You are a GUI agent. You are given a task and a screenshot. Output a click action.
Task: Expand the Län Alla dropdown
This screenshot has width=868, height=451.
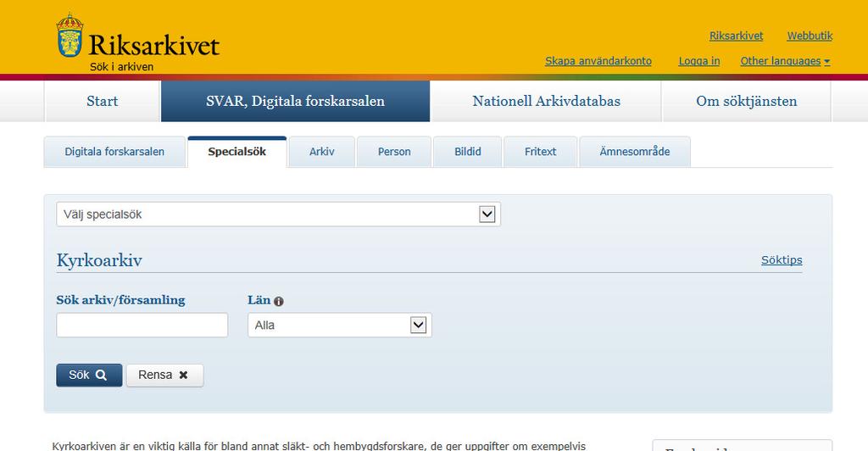[x=340, y=326]
